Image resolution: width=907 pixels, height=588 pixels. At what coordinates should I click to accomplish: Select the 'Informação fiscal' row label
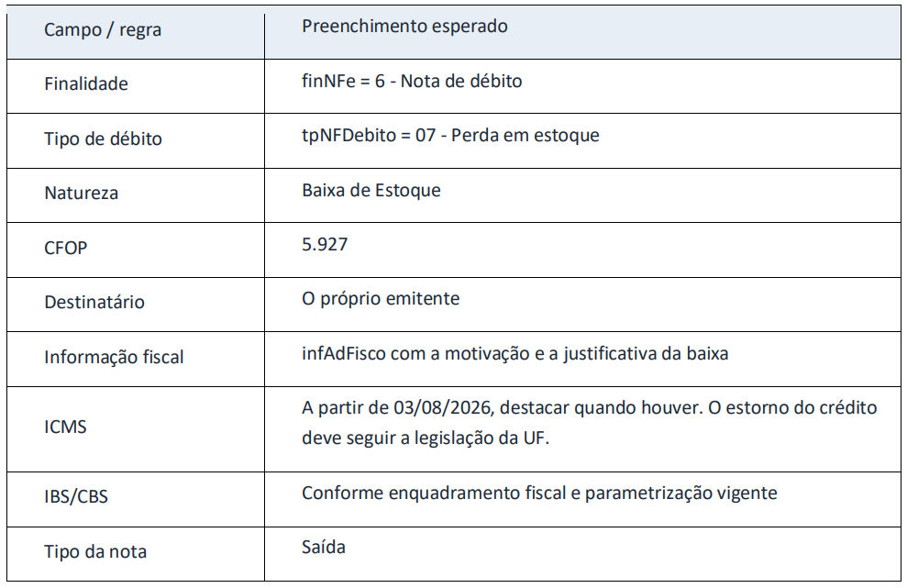[x=114, y=357]
